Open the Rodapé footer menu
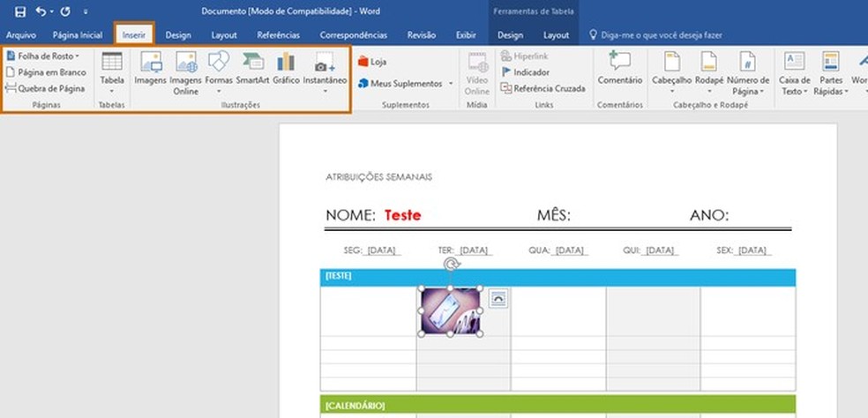Image resolution: width=868 pixels, height=418 pixels. pos(709,72)
